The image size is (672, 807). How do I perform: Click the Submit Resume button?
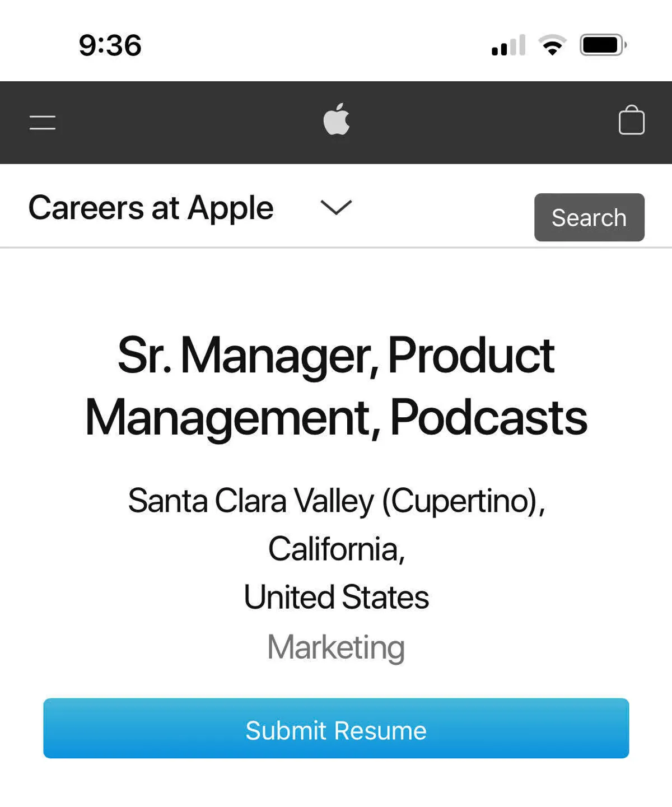(x=336, y=728)
